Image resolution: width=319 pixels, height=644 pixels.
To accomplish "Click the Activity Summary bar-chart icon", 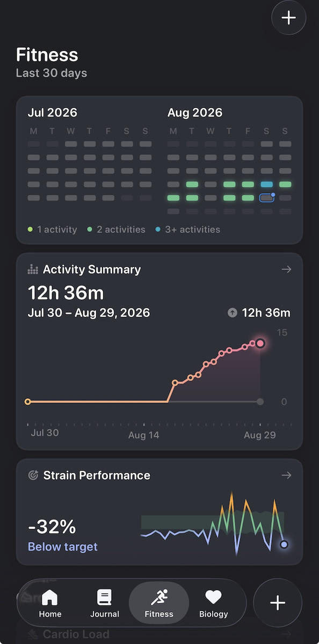I will tap(33, 269).
